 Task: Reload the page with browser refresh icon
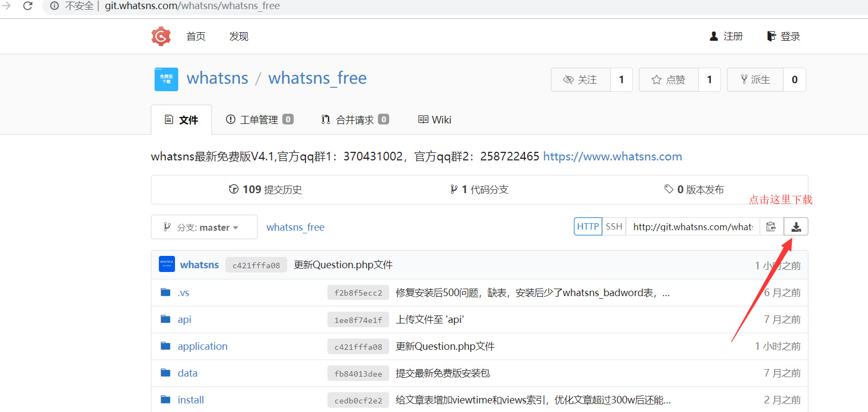28,6
